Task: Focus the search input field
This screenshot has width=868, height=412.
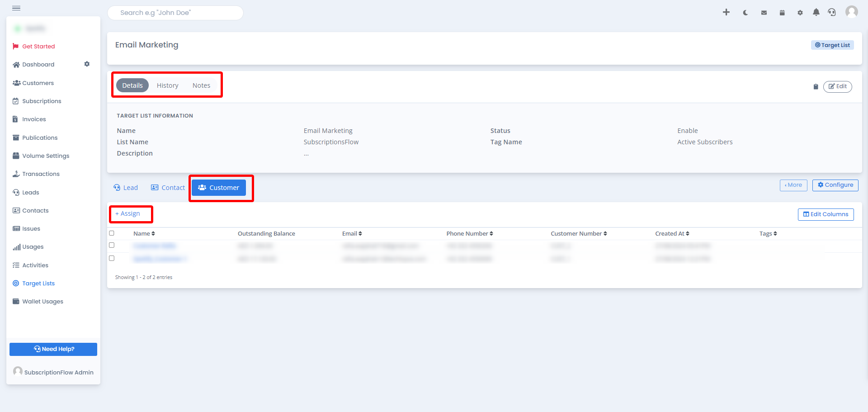Action: (175, 13)
